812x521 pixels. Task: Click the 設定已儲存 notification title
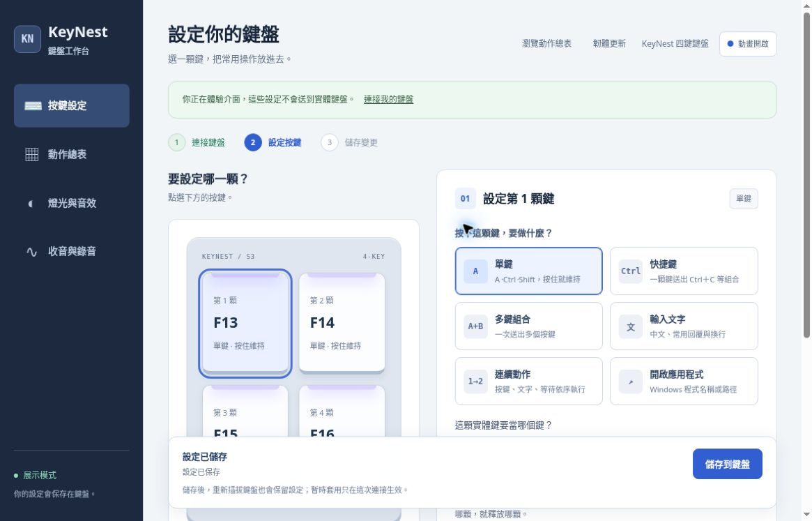[204, 457]
